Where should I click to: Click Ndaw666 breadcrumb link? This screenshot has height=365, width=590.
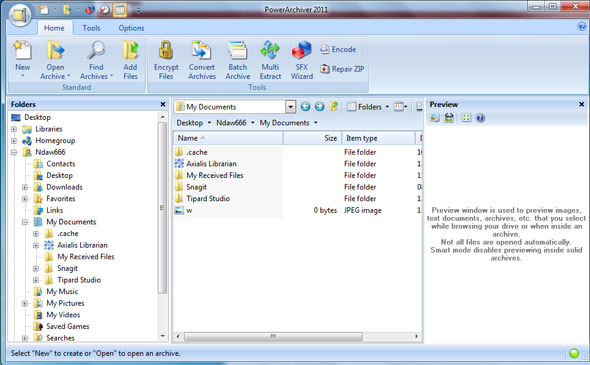click(231, 123)
